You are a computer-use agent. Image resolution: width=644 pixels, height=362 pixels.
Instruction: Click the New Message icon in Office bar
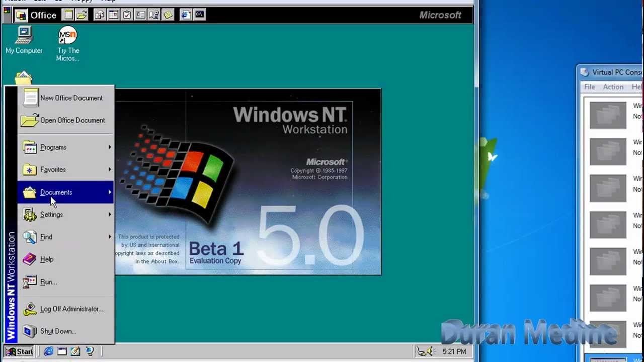point(100,15)
